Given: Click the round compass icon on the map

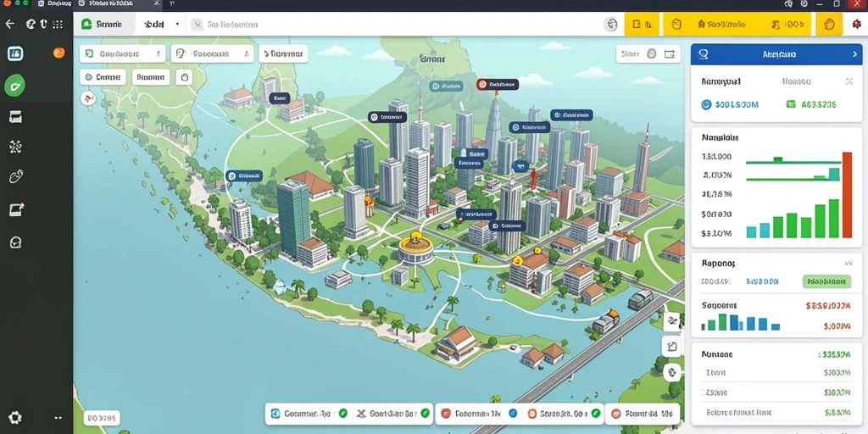Looking at the screenshot, I should 87,98.
